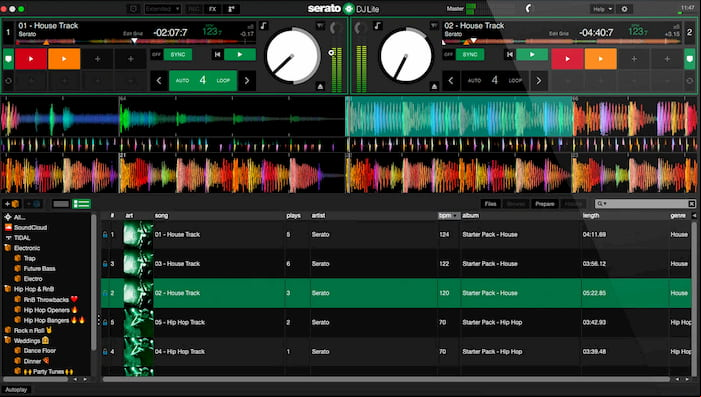701x397 pixels.
Task: Add a cue in deck 2's third cue slot
Action: tap(634, 59)
